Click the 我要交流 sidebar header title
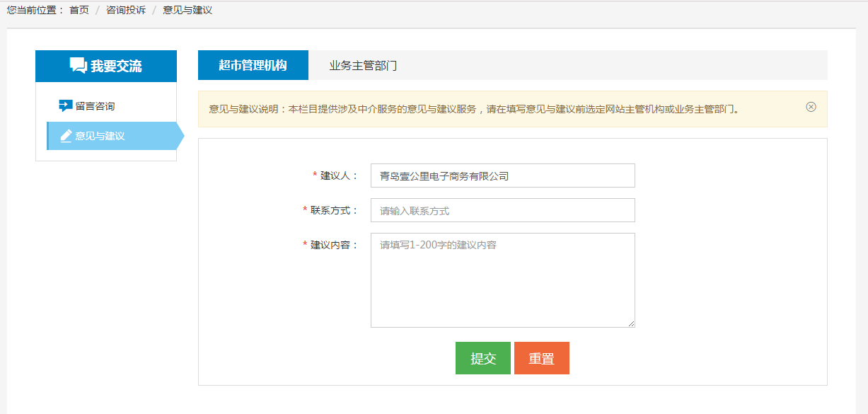This screenshot has height=414, width=868. click(116, 67)
